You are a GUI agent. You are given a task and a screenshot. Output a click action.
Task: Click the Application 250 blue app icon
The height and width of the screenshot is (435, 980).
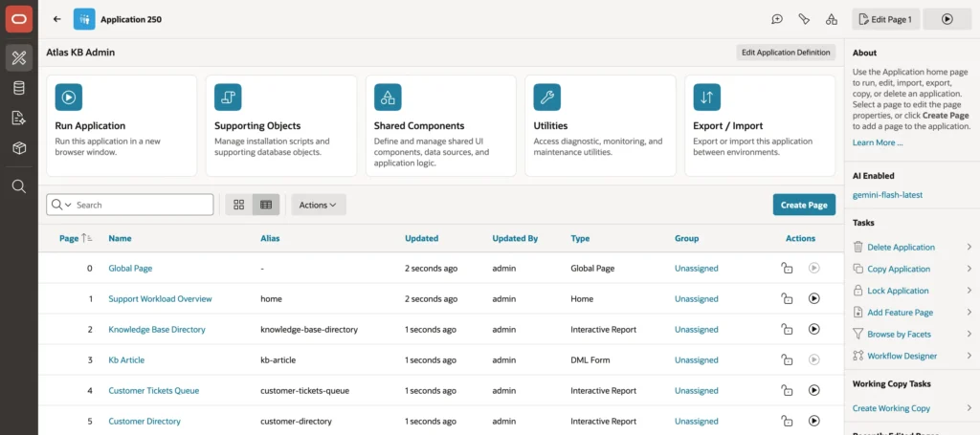pyautogui.click(x=84, y=19)
